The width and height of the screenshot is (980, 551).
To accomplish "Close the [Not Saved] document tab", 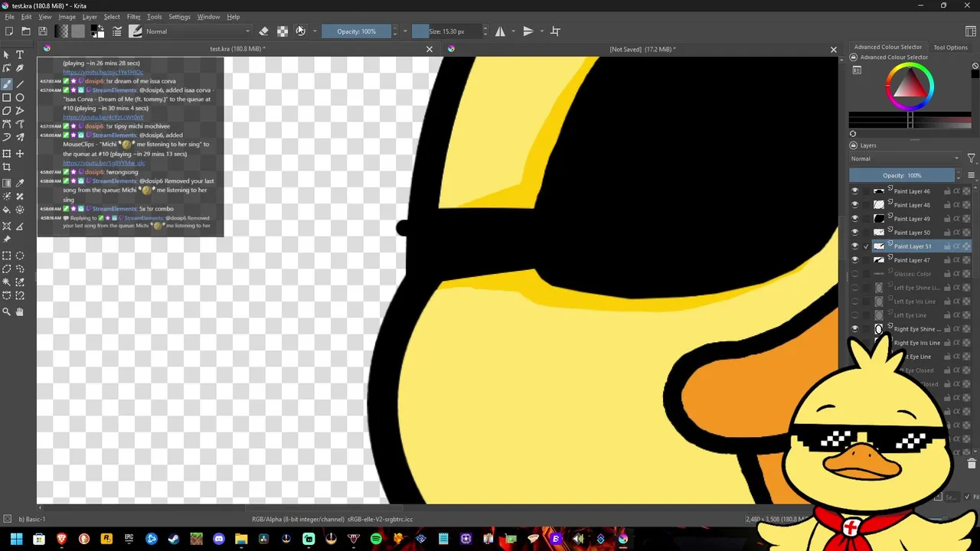I will pyautogui.click(x=834, y=49).
